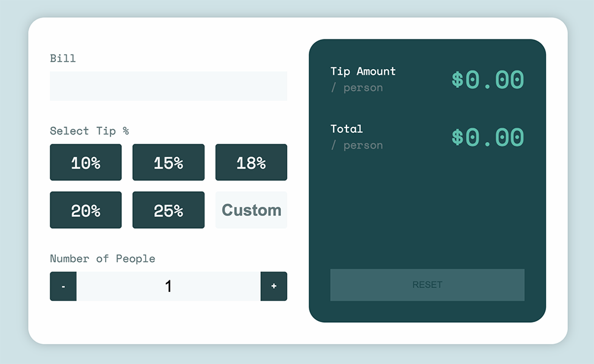This screenshot has width=594, height=364.
Task: Click the Number of People label
Action: tap(103, 258)
